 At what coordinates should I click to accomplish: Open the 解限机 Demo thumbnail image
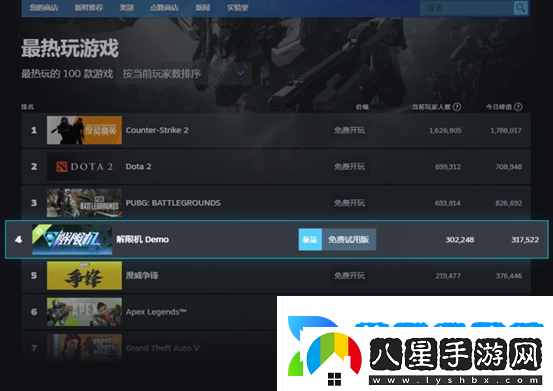click(72, 239)
